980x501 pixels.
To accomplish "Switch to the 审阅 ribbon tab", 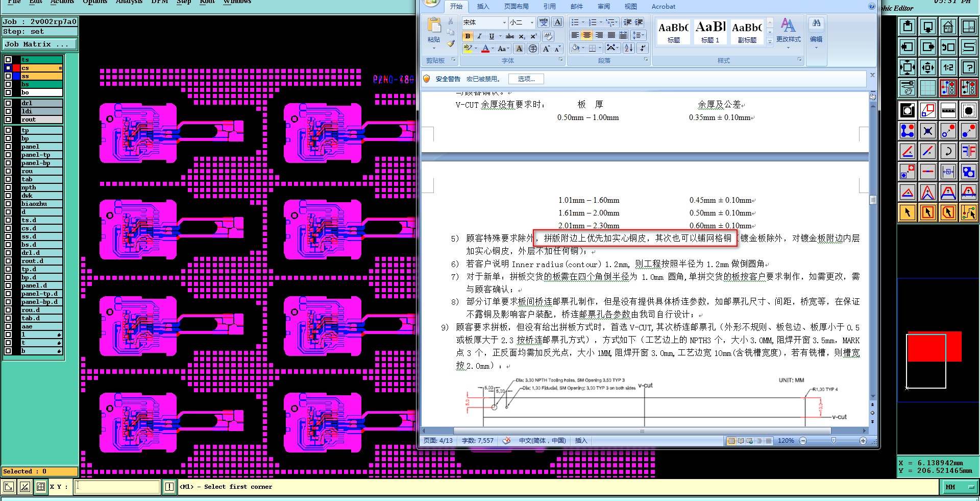I will (x=604, y=7).
